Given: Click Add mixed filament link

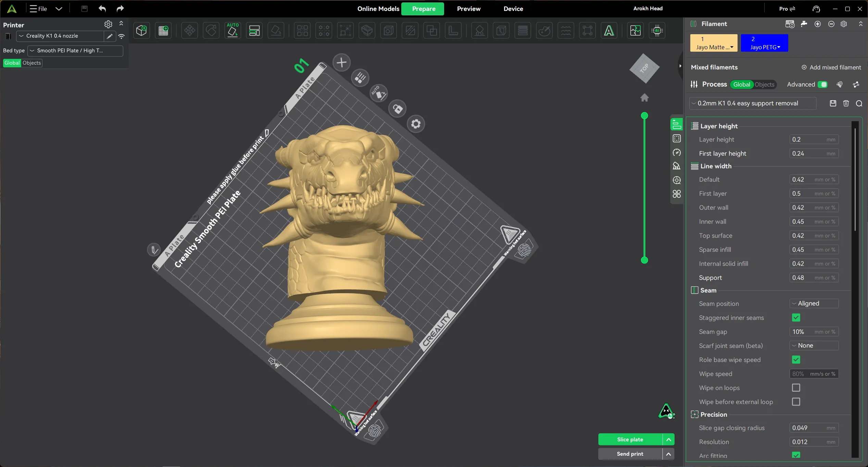Looking at the screenshot, I should tap(831, 67).
